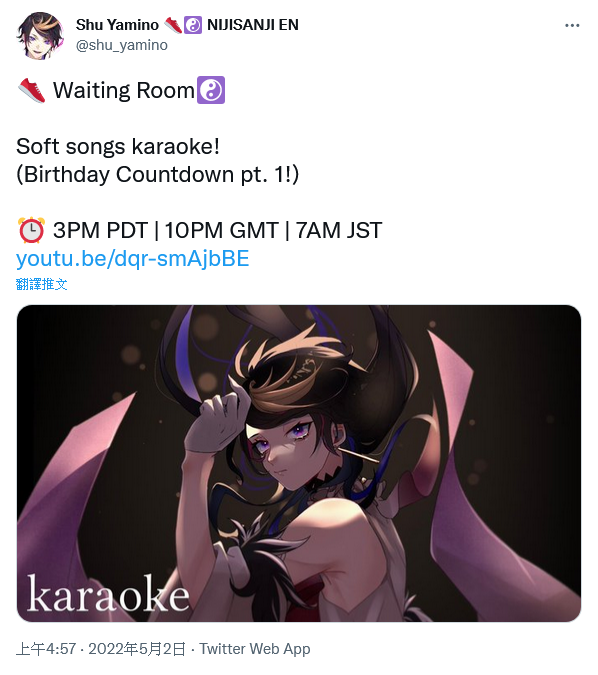Click the sneaker emoji in the display name
The image size is (598, 675).
click(173, 25)
